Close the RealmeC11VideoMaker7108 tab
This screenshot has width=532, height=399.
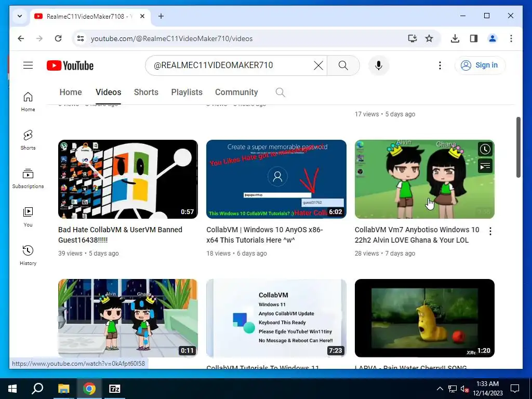point(142,16)
